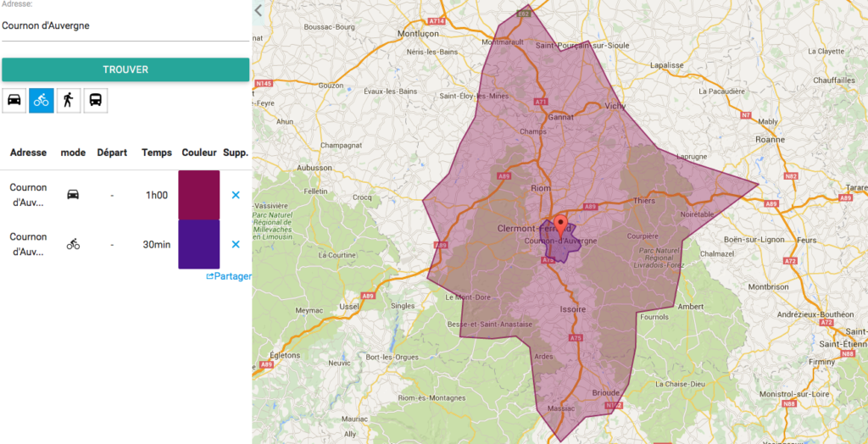Open the purple color swatch for bicycle row
The image size is (868, 444).
click(199, 244)
